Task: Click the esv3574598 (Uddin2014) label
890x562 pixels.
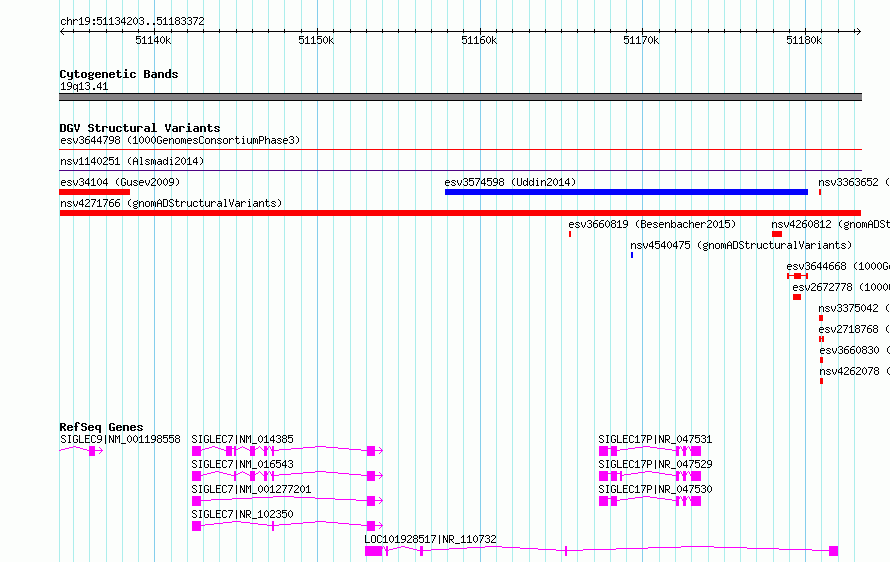Action: (510, 182)
